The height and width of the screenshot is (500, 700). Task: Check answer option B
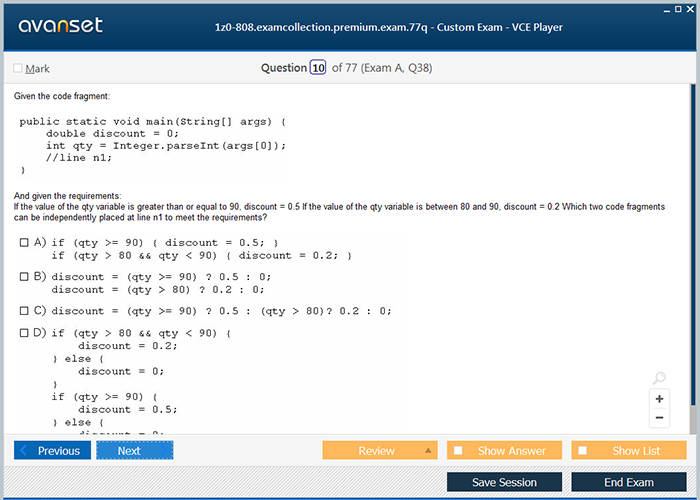tap(24, 276)
